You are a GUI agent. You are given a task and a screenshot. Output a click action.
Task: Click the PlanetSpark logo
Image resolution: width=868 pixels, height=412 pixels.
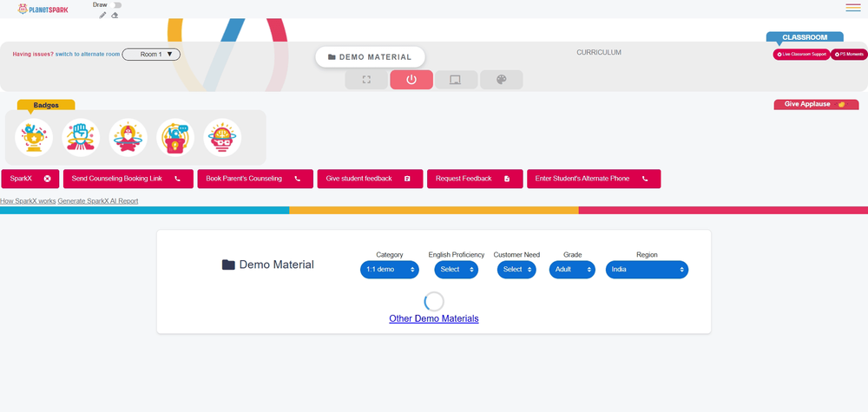pyautogui.click(x=43, y=9)
